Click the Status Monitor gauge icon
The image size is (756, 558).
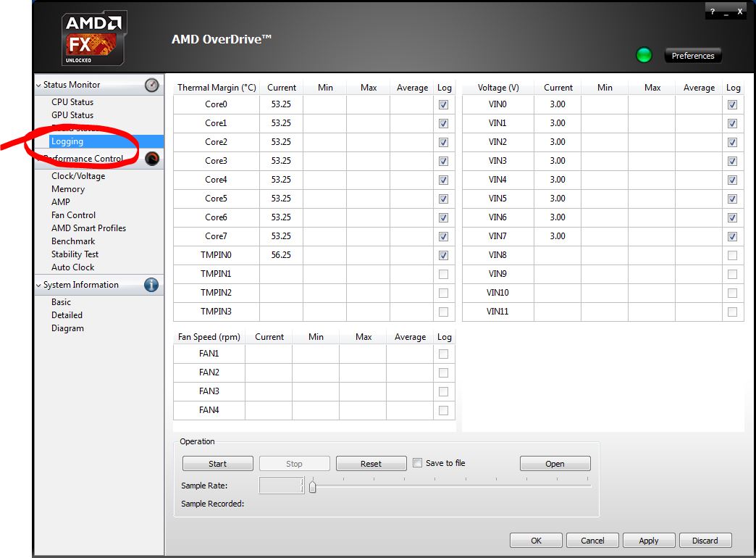(x=151, y=85)
